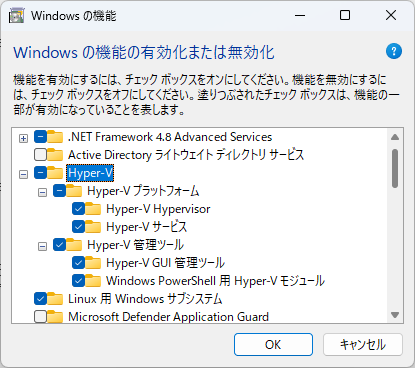Select the Linux 用 Windows サブシステム label
This screenshot has height=368, width=415.
(145, 299)
